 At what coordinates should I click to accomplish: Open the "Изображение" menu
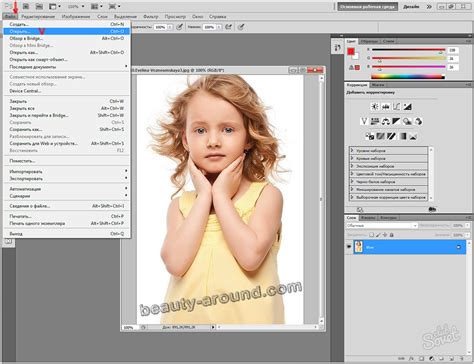(76, 16)
